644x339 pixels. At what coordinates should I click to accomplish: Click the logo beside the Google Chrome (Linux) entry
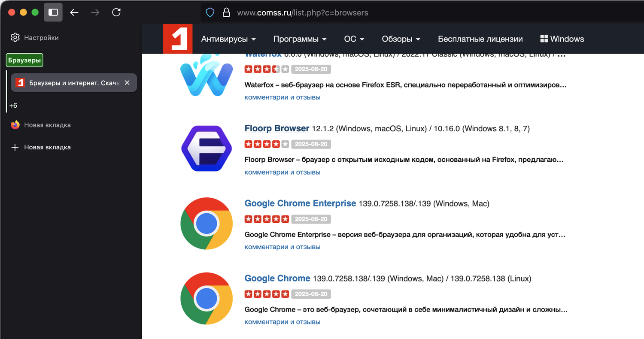[207, 298]
